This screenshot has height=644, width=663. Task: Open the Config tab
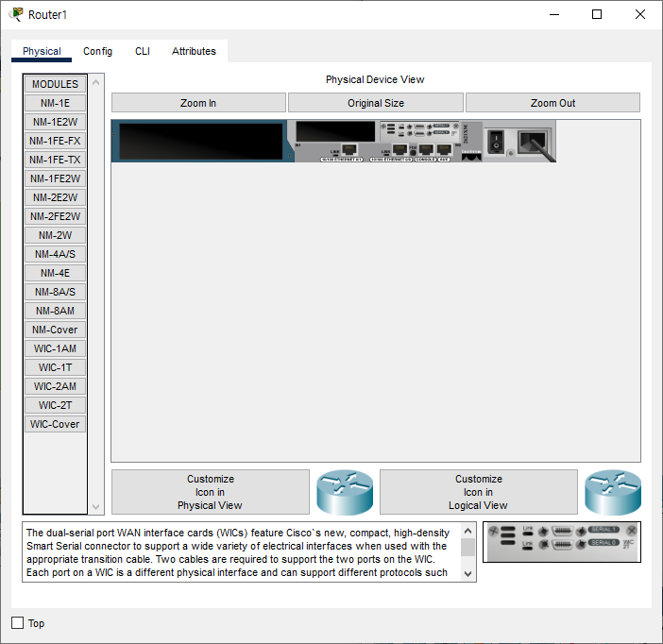tap(97, 51)
